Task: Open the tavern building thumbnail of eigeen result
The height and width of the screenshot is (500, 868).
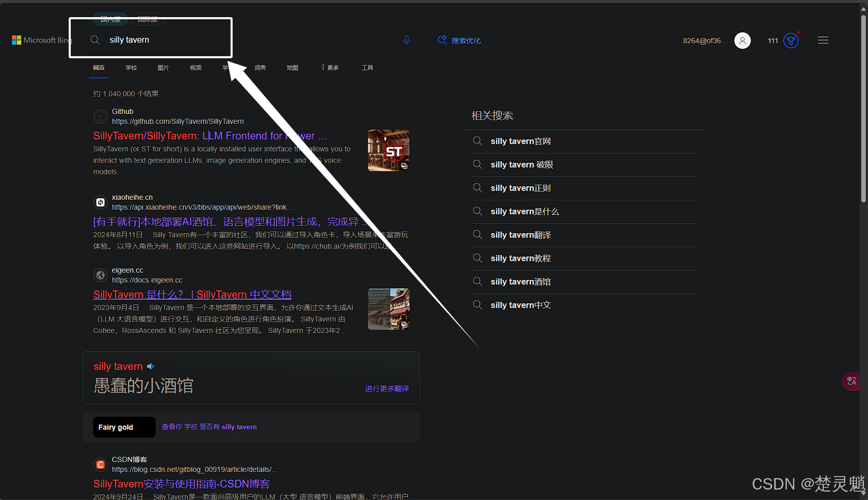Action: click(x=389, y=309)
